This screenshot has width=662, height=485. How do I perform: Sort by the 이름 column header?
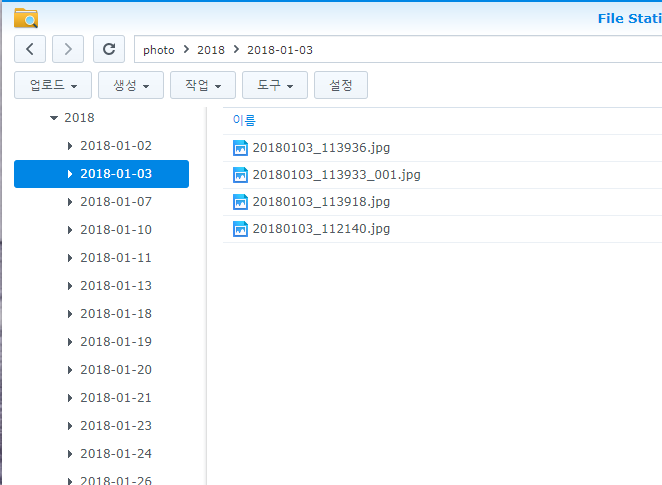(244, 120)
